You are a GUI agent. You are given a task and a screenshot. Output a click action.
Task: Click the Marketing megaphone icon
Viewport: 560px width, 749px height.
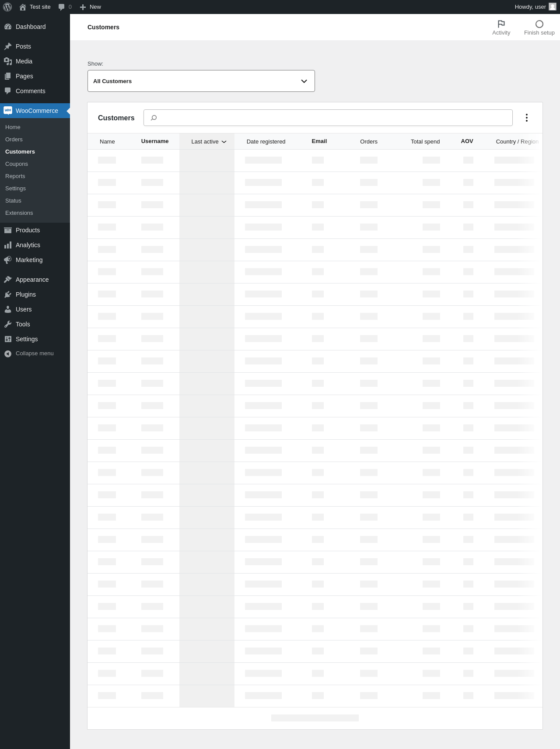point(8,260)
